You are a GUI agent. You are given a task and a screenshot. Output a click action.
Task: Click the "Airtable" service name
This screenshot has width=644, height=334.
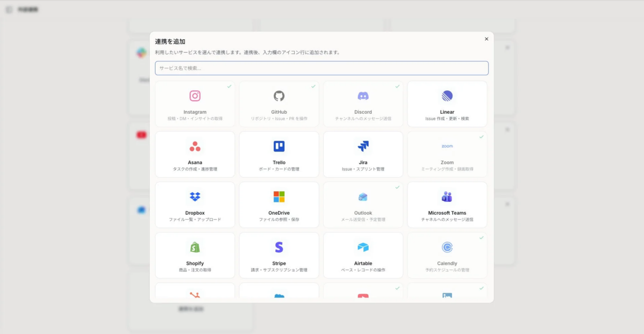[363, 264]
